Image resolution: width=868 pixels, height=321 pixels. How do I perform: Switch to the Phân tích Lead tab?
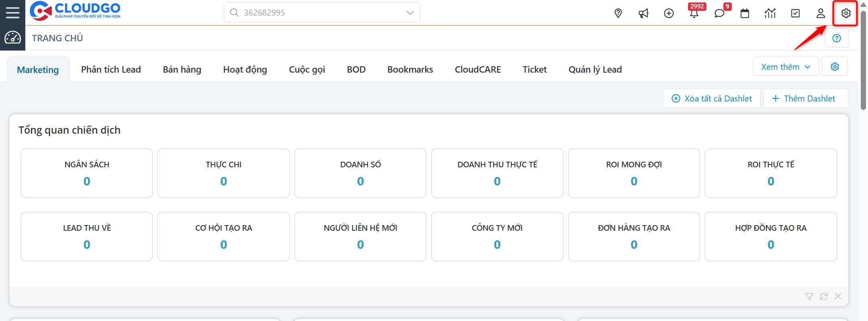[111, 69]
